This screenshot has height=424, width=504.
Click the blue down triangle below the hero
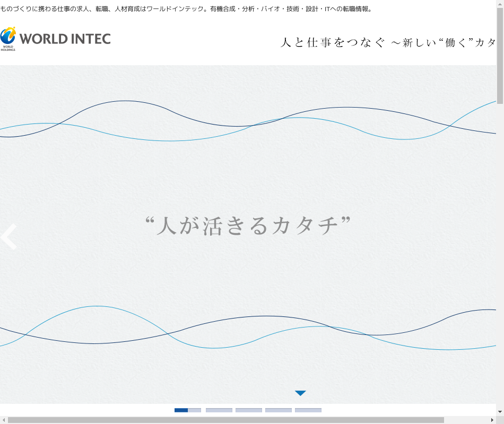[300, 393]
